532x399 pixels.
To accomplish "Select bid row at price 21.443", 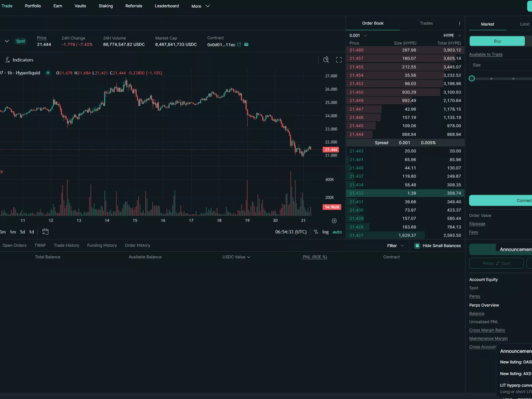I will (405, 151).
